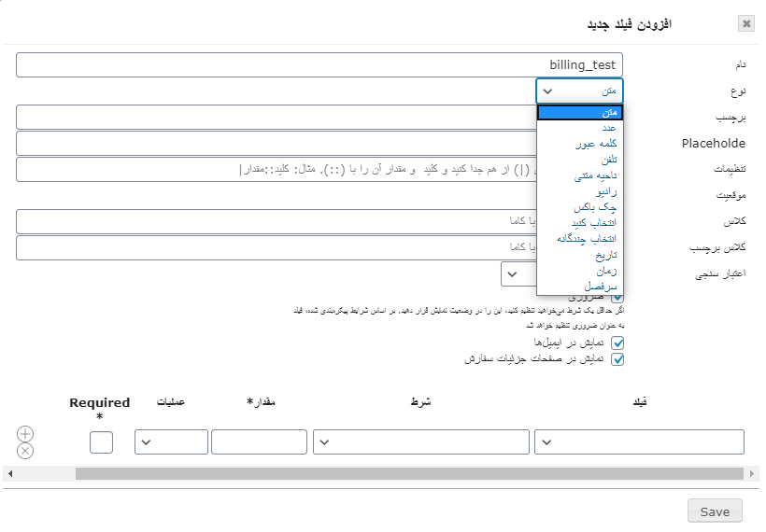
Task: Select چک باکس type option
Action: click(x=579, y=207)
